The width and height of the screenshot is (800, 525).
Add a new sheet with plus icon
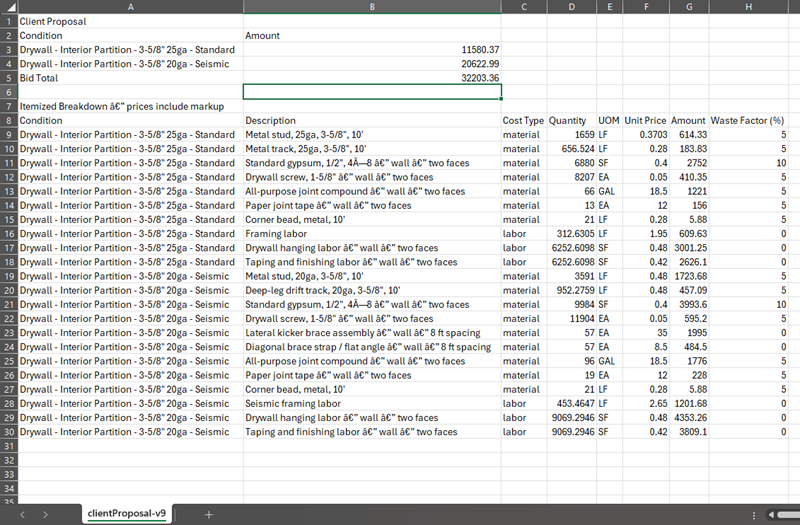[209, 514]
